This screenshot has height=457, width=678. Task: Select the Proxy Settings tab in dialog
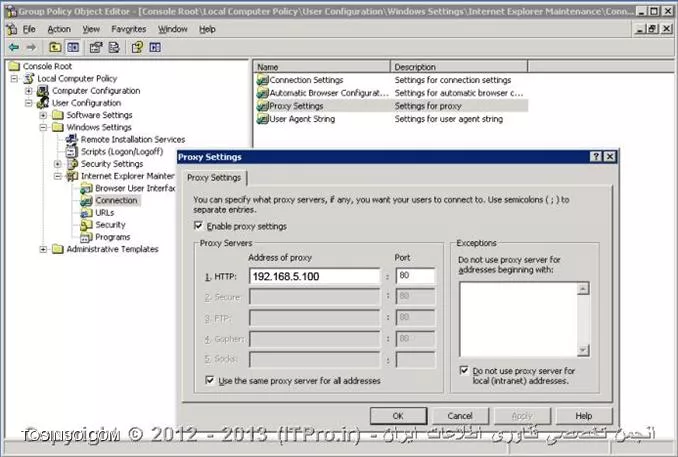[214, 178]
